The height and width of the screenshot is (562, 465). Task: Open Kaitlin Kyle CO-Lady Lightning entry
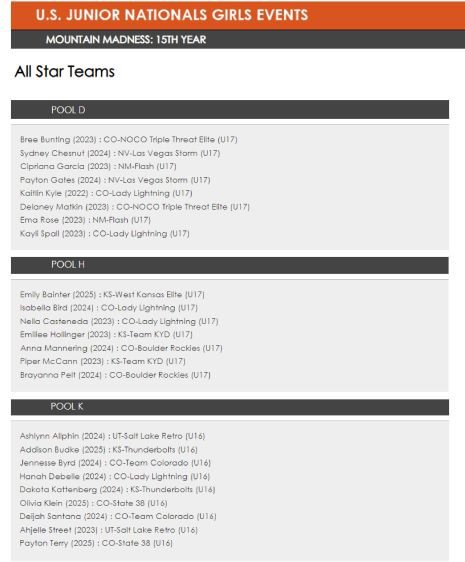[106, 193]
